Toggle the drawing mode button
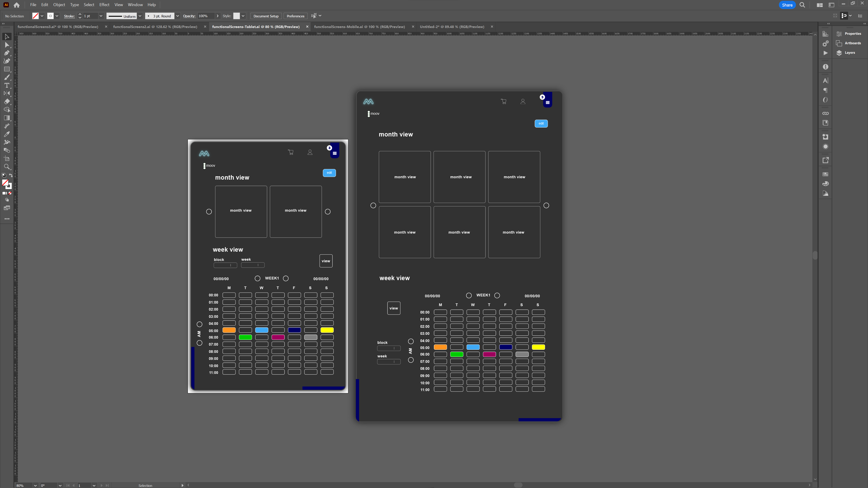The width and height of the screenshot is (868, 488). 7,200
